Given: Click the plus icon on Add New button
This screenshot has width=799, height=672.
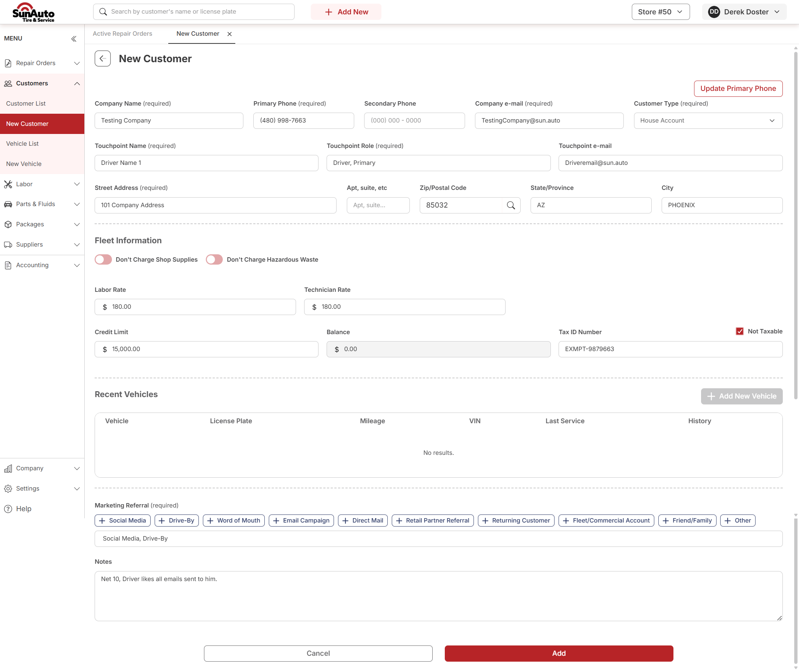Looking at the screenshot, I should 328,12.
